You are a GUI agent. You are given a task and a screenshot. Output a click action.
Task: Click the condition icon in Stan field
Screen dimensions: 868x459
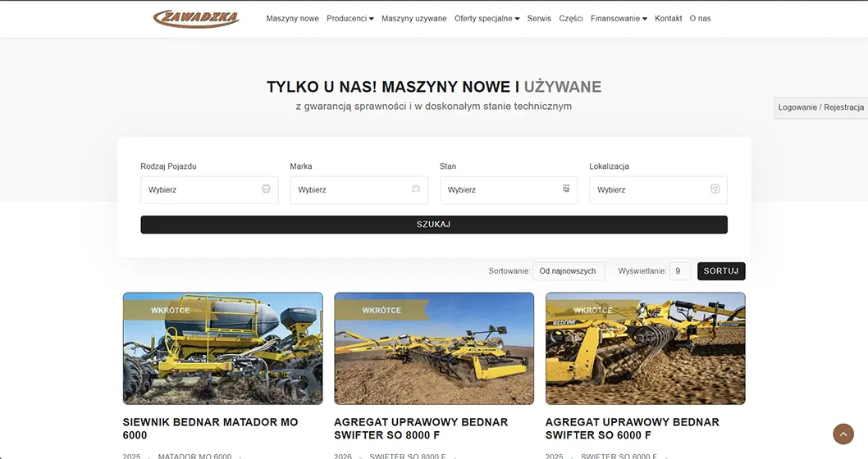[566, 189]
